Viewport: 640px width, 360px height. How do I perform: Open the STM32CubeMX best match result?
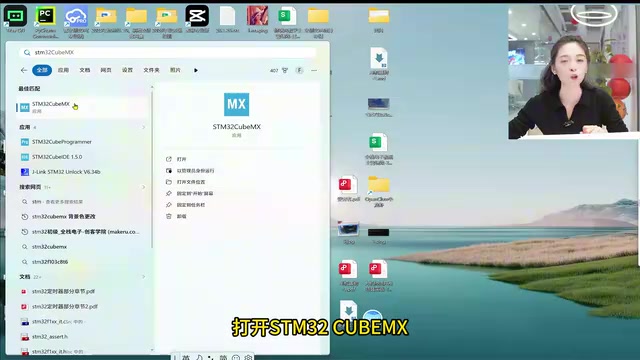(x=82, y=107)
